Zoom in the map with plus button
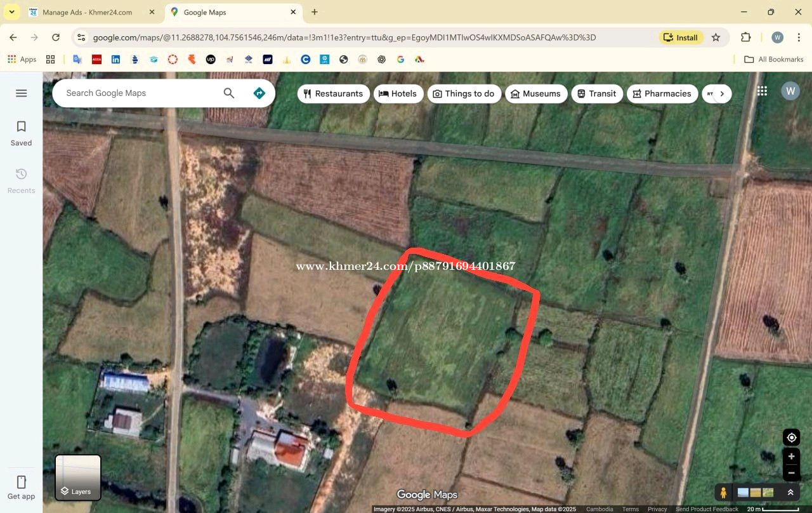The image size is (812, 513). [x=791, y=456]
